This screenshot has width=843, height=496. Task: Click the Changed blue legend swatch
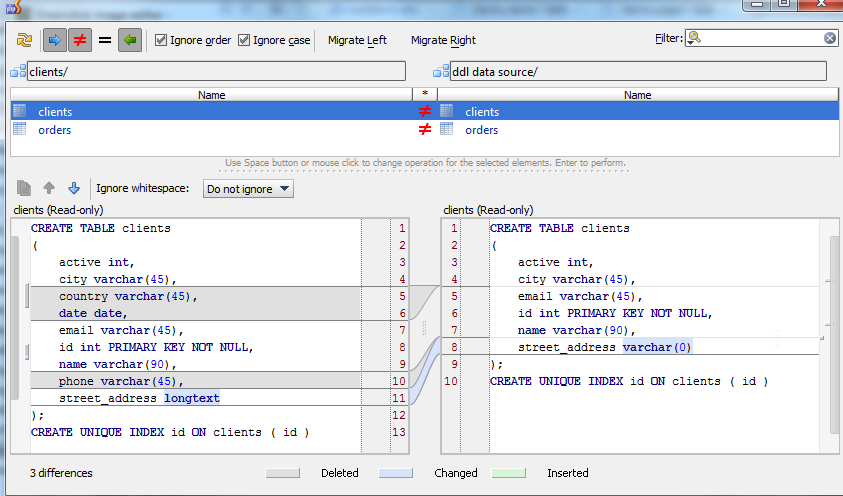[x=396, y=473]
